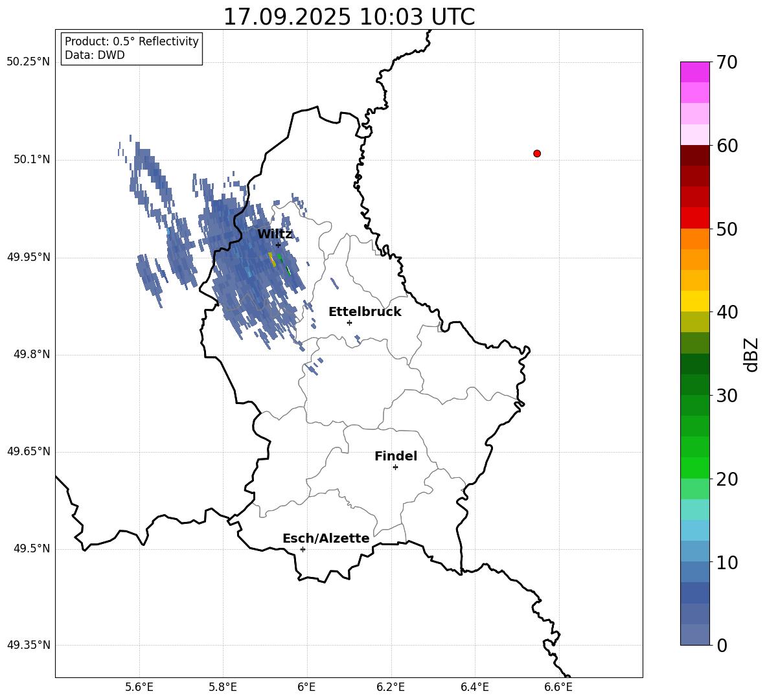The height and width of the screenshot is (700, 767).
Task: Click the 49.95°N latitude label
Action: click(29, 256)
